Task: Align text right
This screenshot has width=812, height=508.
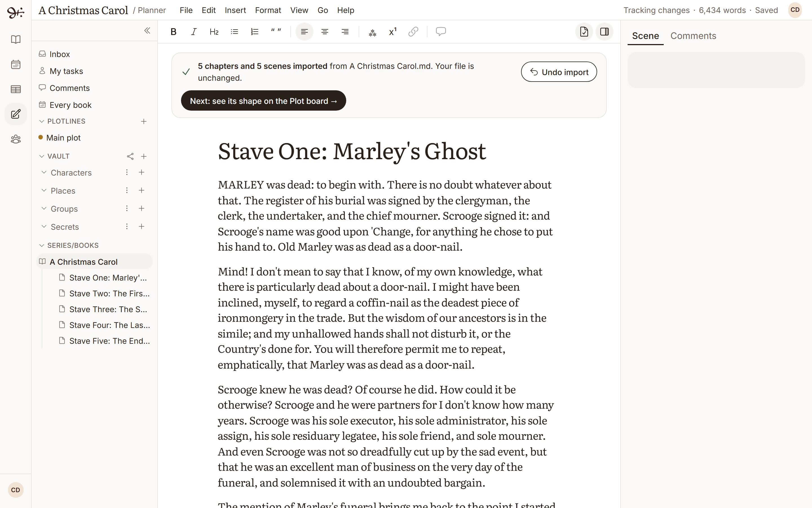Action: point(345,32)
